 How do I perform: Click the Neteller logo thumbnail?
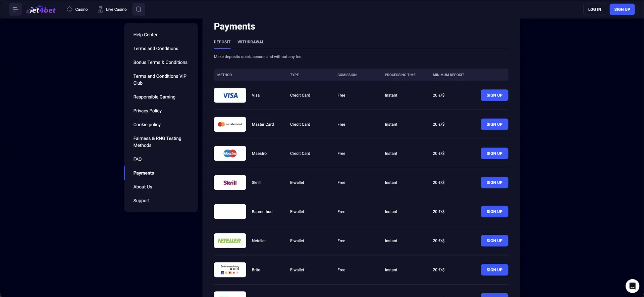coord(230,241)
